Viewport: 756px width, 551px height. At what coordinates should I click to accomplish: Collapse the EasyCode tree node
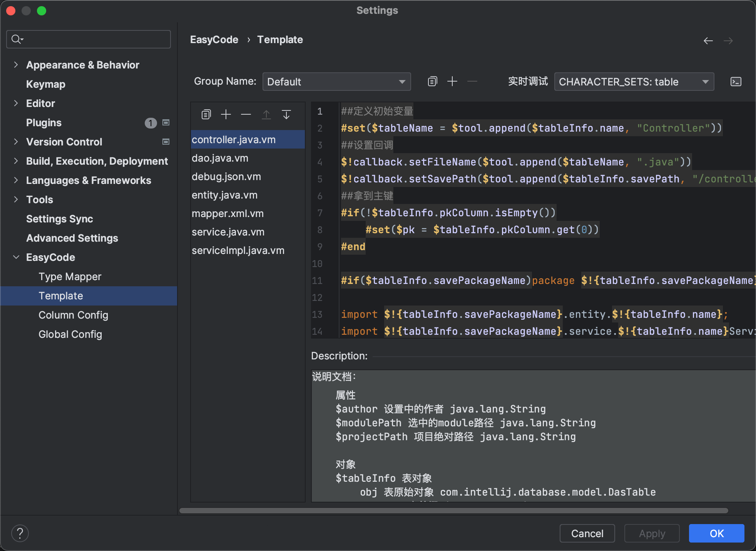[16, 257]
